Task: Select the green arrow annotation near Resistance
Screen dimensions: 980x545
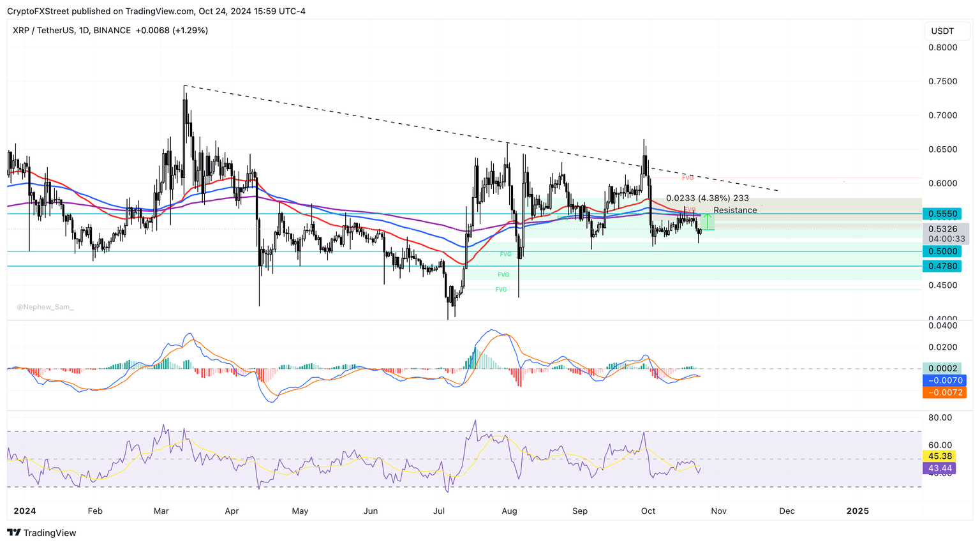Action: 708,221
